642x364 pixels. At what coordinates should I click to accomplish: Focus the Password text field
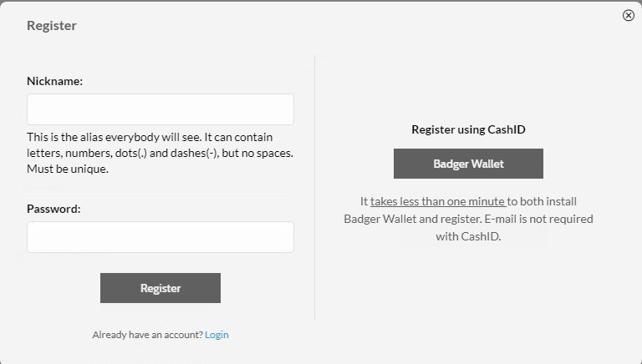160,237
